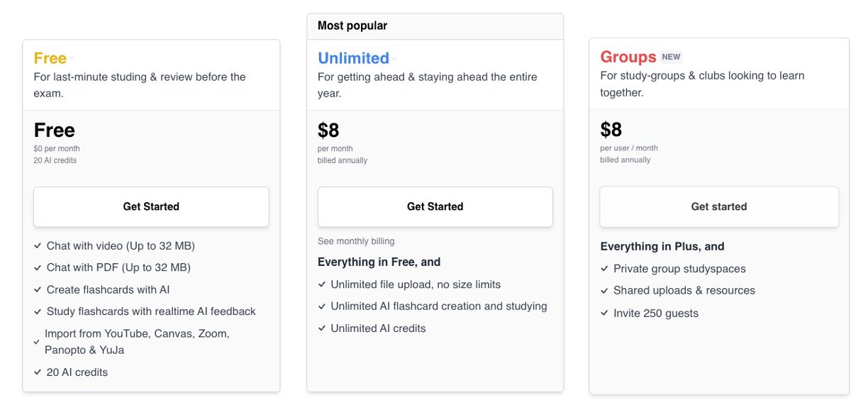Select the yellow Free plan title
The height and width of the screenshot is (410, 868).
pos(50,58)
